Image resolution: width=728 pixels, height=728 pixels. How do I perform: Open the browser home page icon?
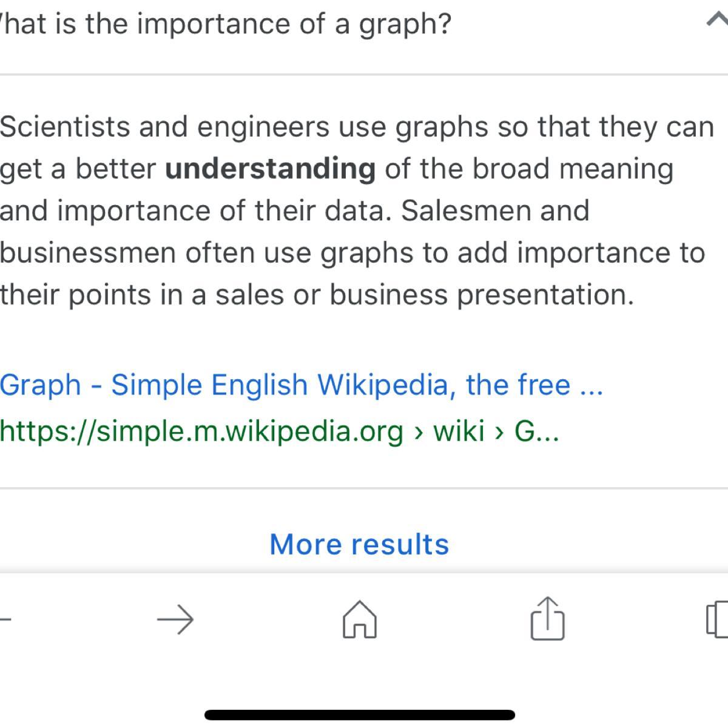pos(360,619)
